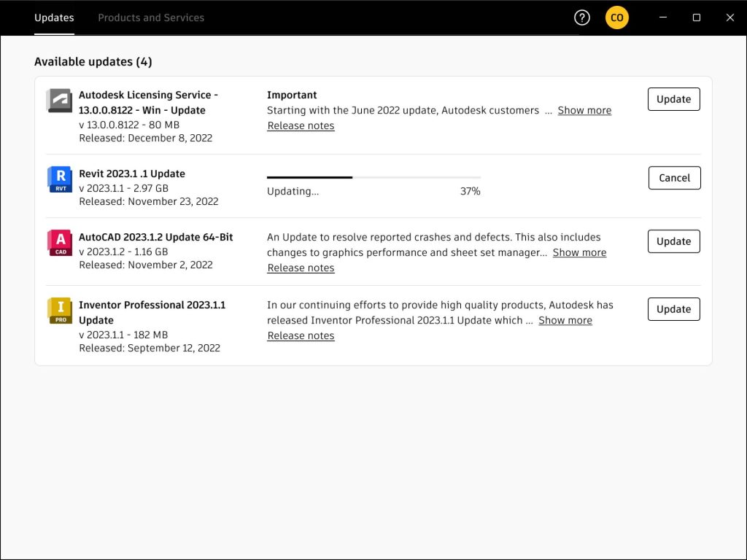The width and height of the screenshot is (747, 560).
Task: Open Release notes for Autodesk Licensing Service
Action: click(301, 125)
